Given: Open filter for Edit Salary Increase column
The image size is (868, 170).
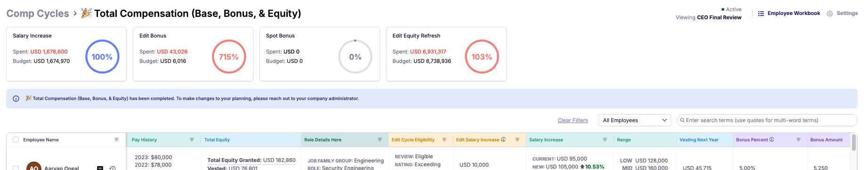Looking at the screenshot, I should pos(517,140).
